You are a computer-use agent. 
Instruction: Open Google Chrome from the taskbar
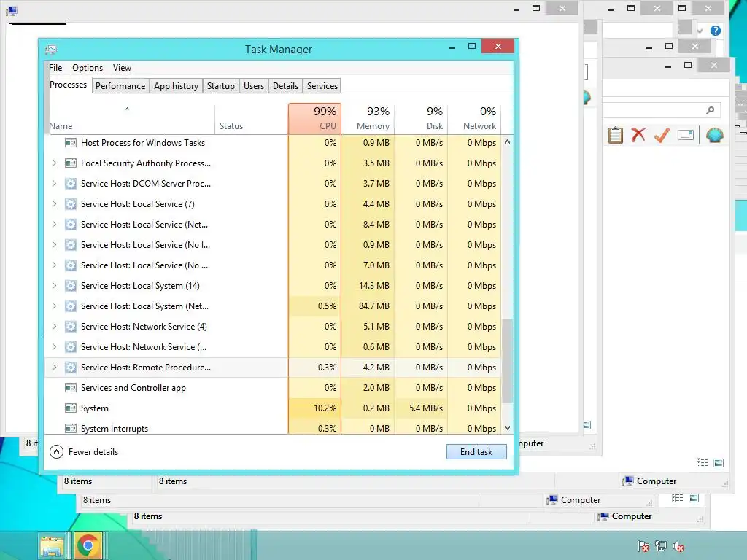pyautogui.click(x=88, y=545)
